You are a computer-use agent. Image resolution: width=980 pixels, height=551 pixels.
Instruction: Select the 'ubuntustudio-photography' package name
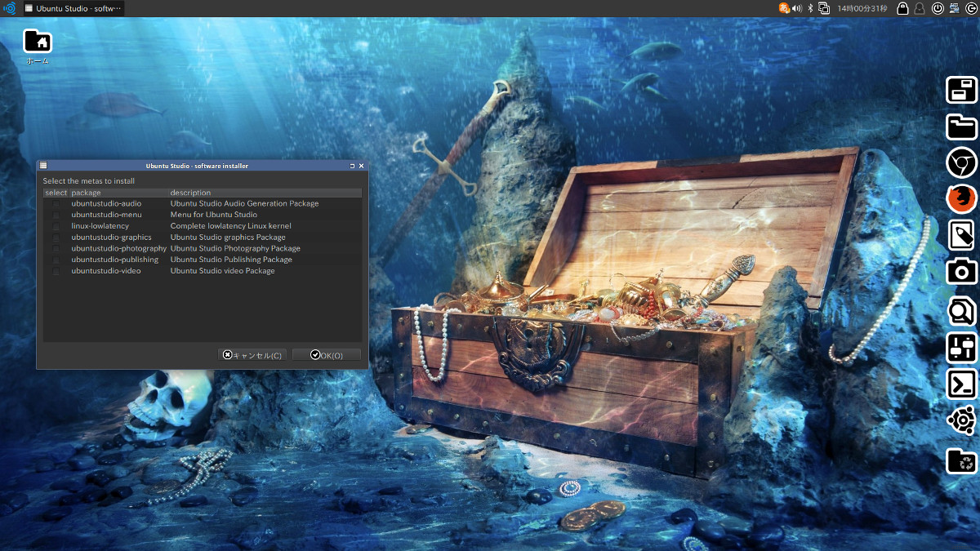(x=118, y=248)
